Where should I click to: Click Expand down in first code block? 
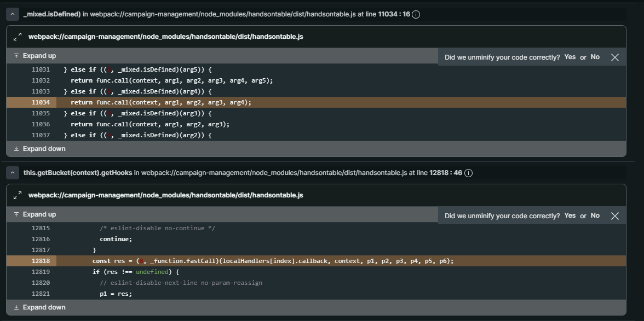click(x=39, y=149)
